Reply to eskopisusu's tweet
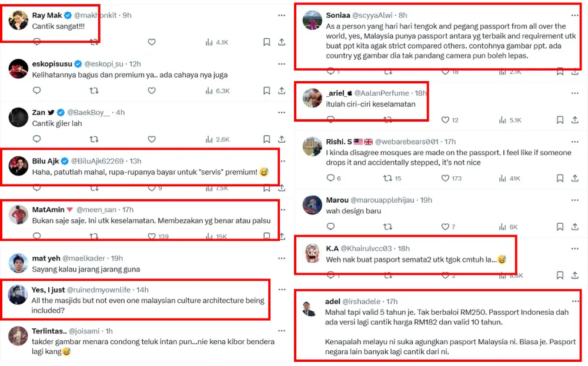588x366 pixels. click(36, 91)
